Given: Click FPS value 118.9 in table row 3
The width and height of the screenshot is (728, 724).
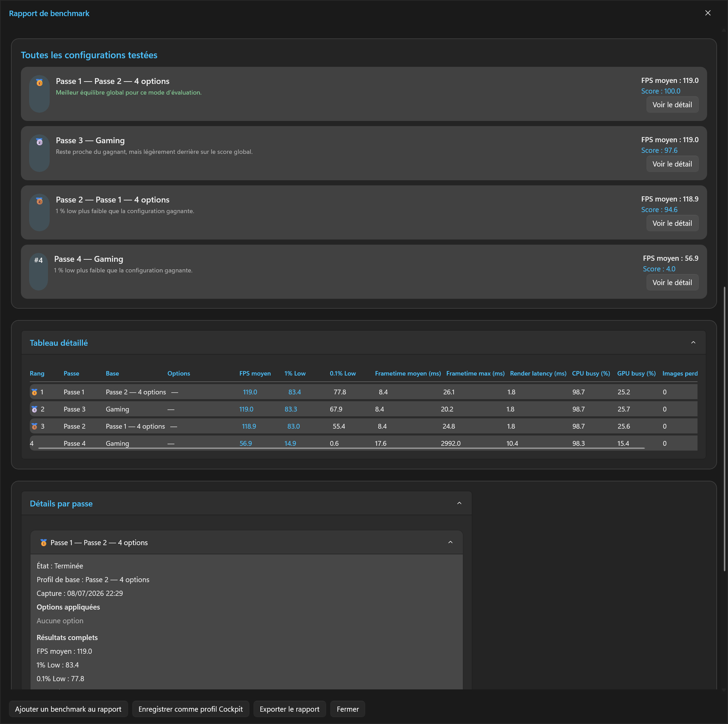Looking at the screenshot, I should (249, 426).
